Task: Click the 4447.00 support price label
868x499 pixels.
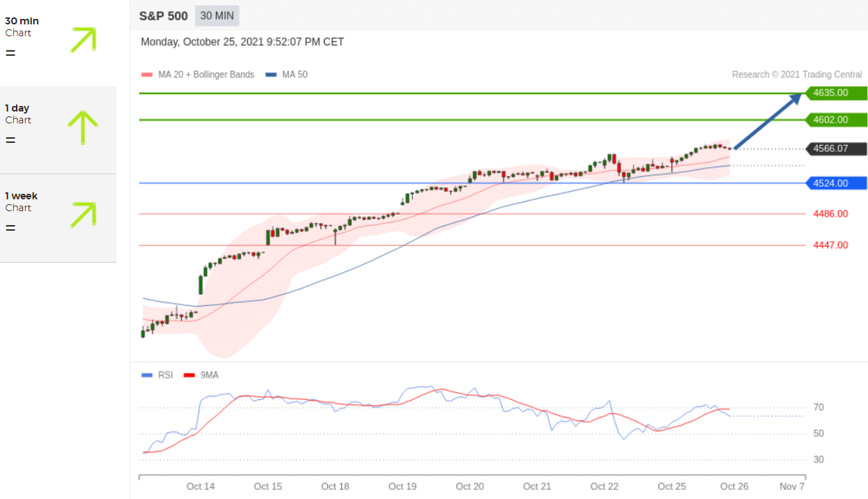Action: [x=830, y=245]
